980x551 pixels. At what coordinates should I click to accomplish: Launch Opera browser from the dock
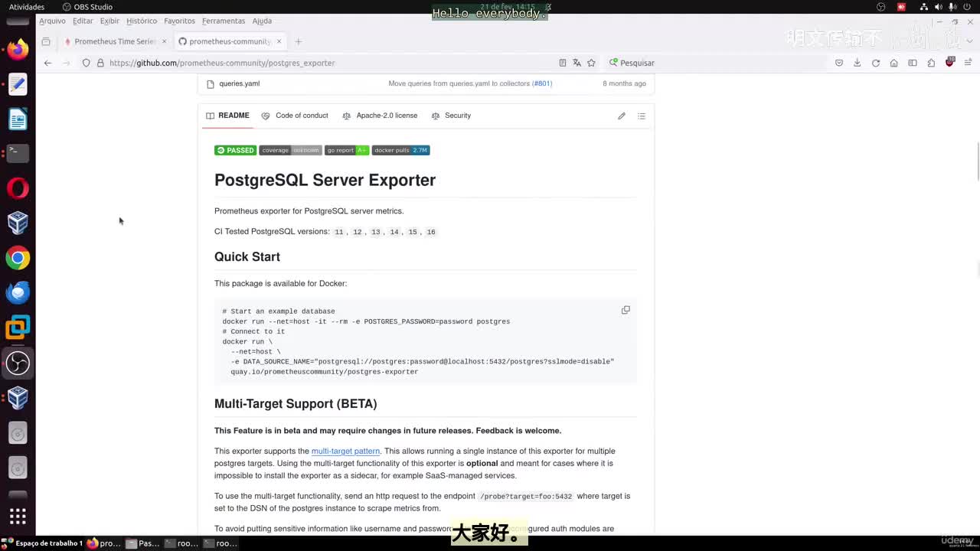18,188
